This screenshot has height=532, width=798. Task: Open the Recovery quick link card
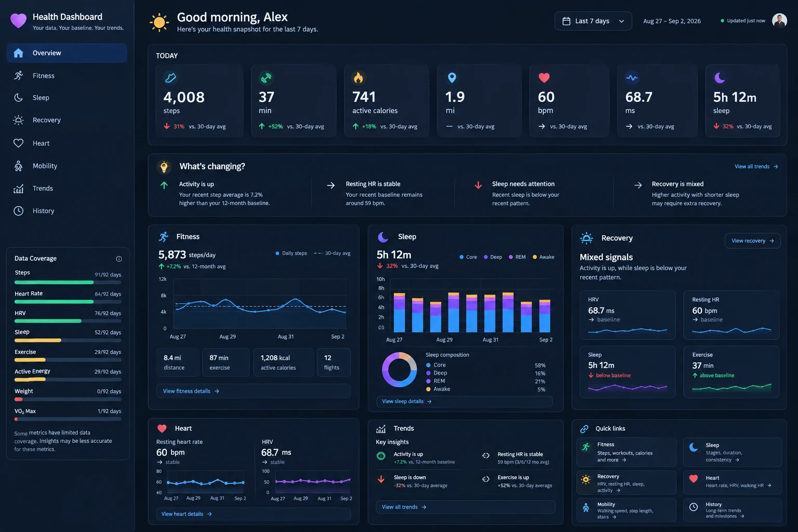(627, 483)
